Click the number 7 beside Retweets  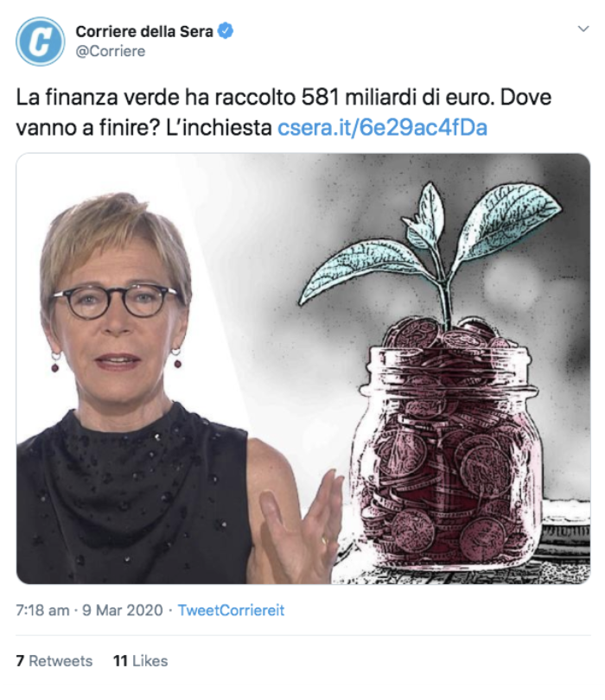pyautogui.click(x=20, y=661)
